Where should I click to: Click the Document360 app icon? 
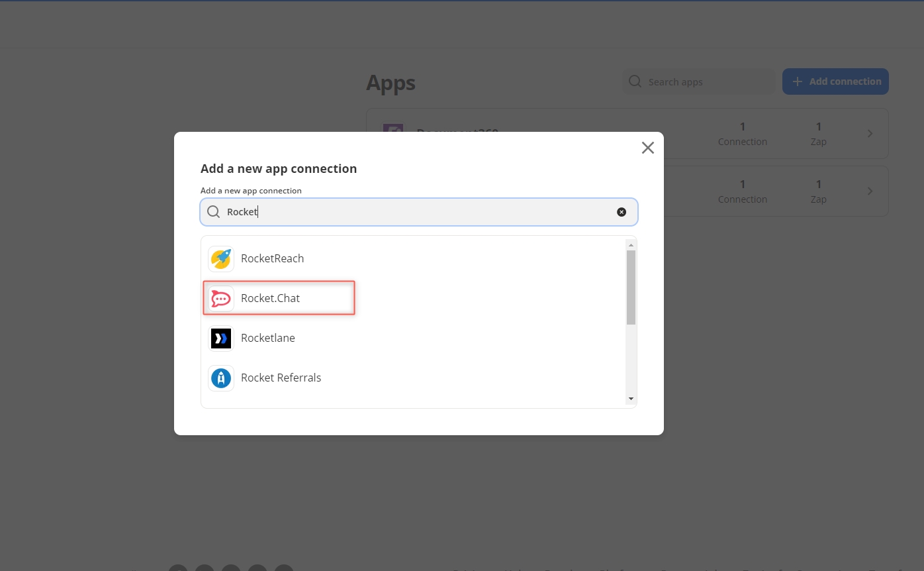(393, 129)
